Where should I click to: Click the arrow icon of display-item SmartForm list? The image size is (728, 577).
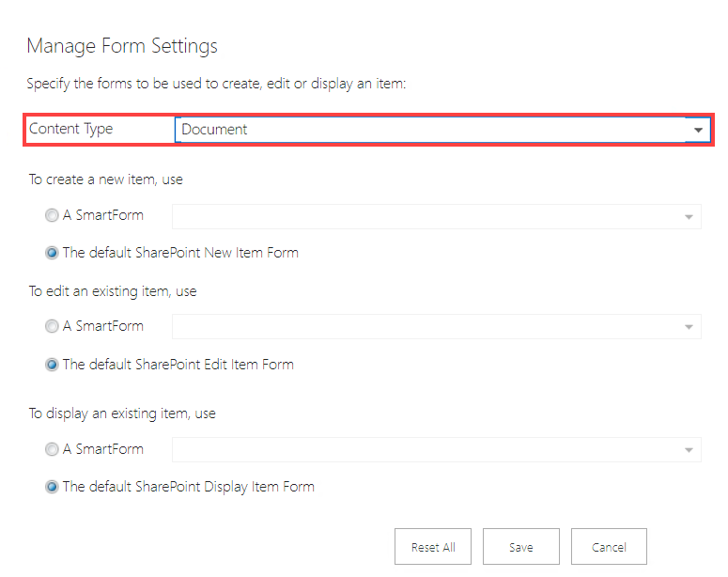(x=689, y=450)
